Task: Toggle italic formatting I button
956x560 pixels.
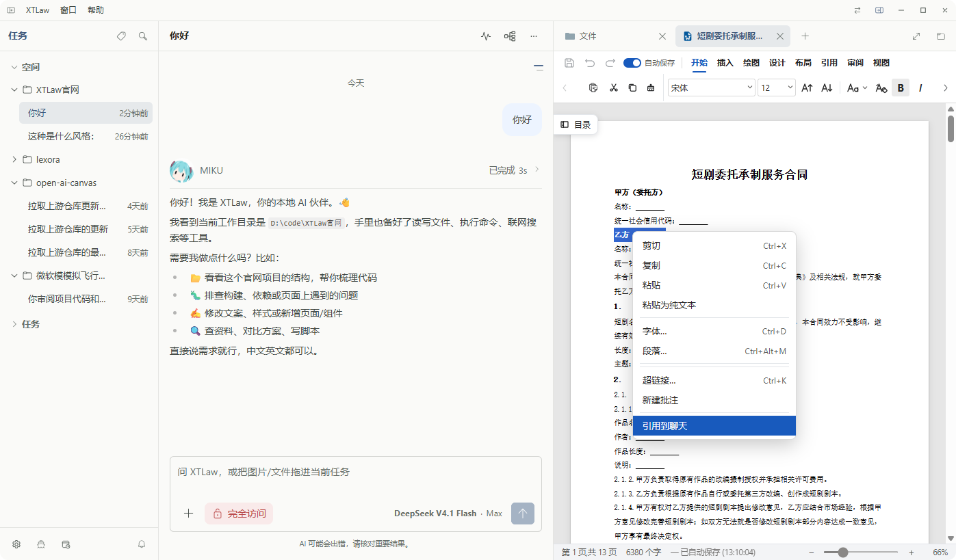Action: [x=920, y=88]
